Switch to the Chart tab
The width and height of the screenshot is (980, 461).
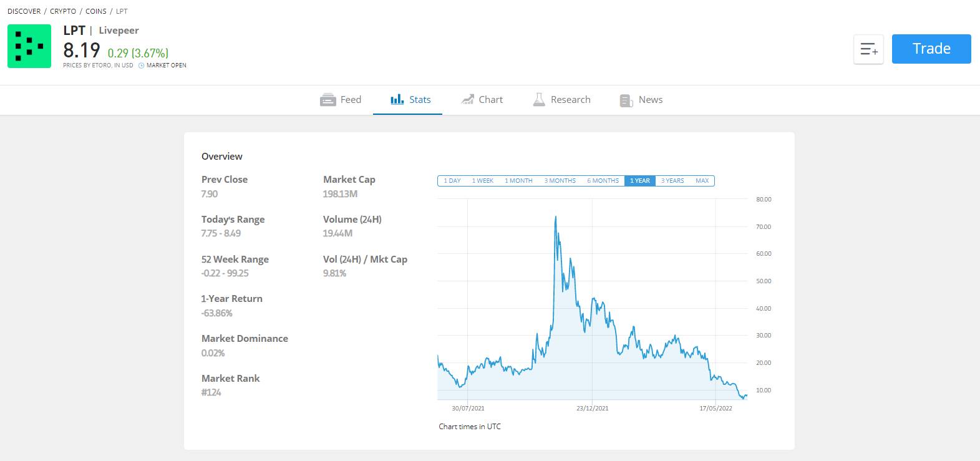[482, 100]
